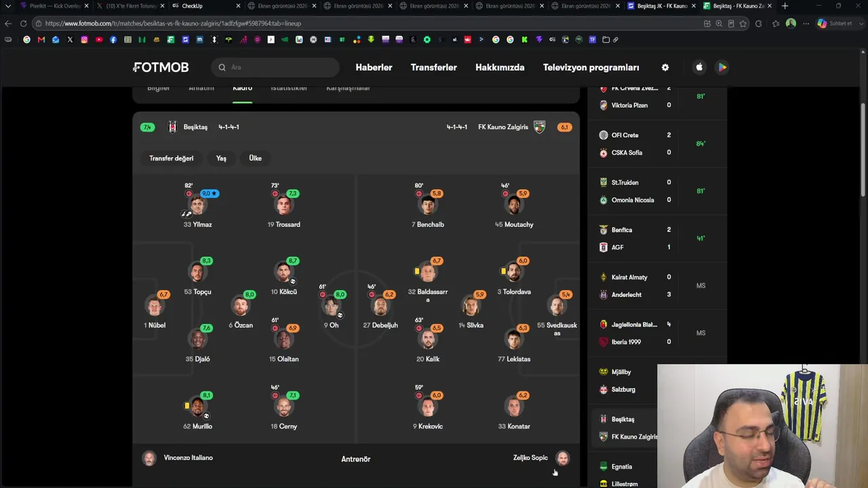Open a new browser tab
Viewport: 868px width, 488px height.
click(x=785, y=6)
